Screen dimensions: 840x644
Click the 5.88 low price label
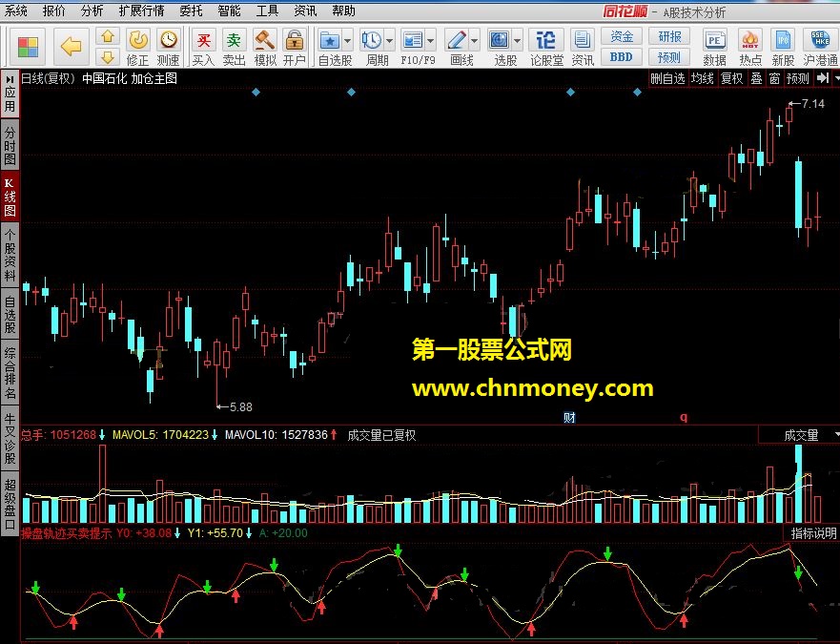pyautogui.click(x=240, y=407)
